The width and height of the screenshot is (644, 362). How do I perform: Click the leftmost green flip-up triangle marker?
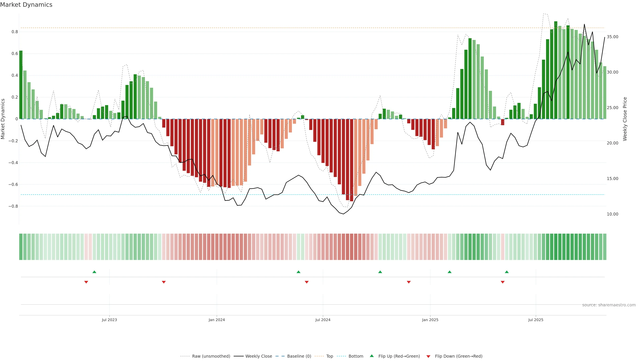click(94, 272)
